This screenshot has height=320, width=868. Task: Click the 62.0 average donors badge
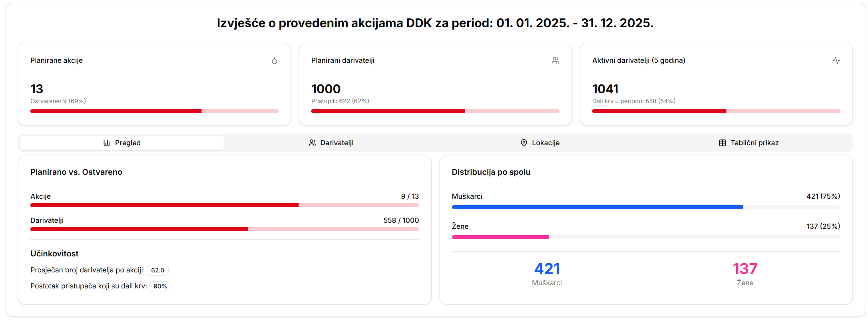(x=157, y=270)
